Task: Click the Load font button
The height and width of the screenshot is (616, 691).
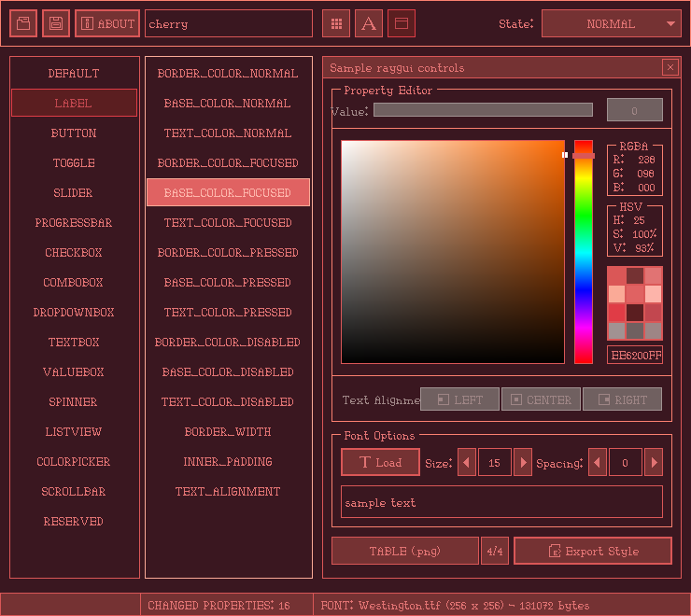Action: coord(380,462)
